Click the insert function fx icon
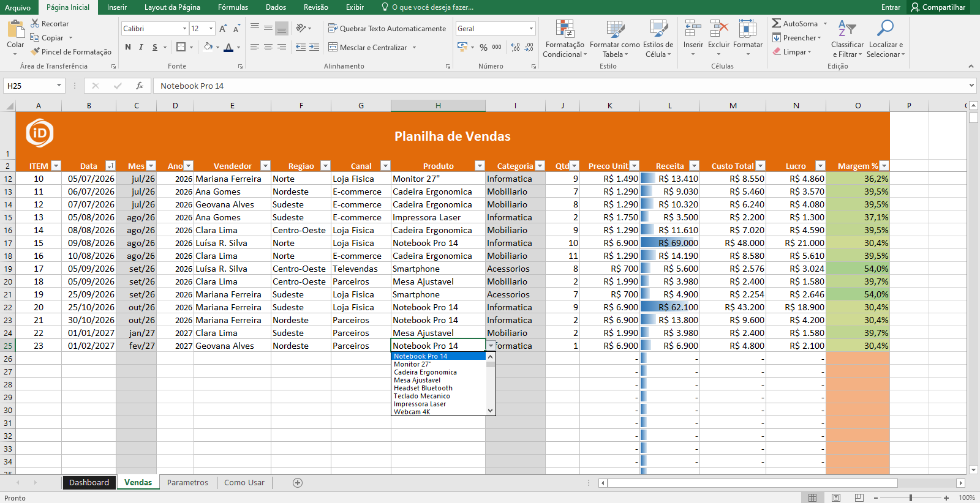 140,86
